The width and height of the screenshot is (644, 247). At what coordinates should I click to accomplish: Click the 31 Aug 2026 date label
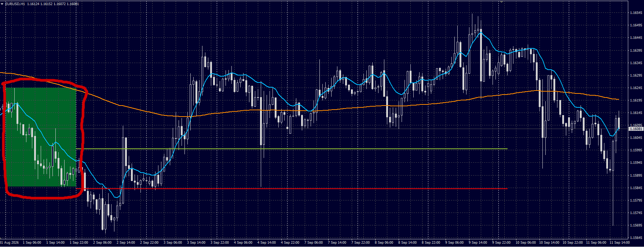point(9,243)
